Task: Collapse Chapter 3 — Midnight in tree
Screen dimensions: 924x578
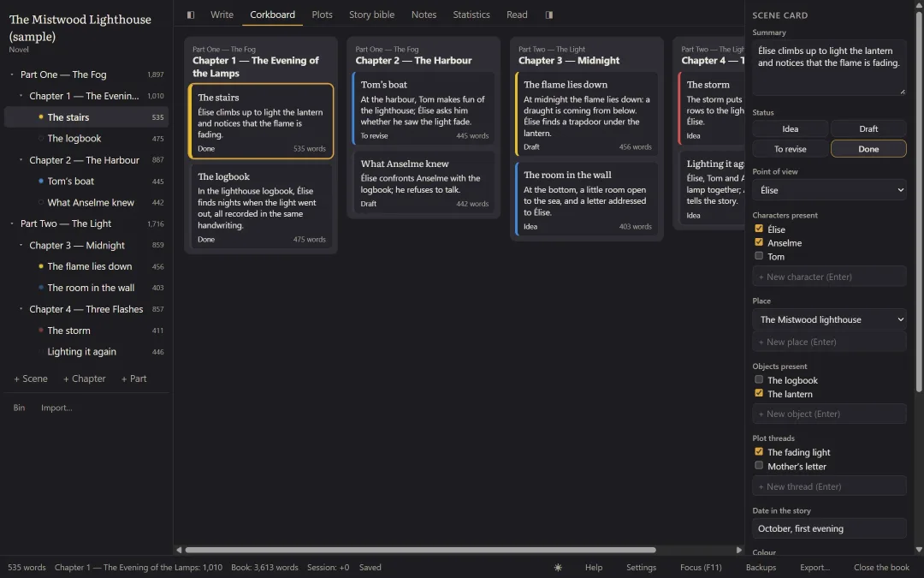Action: tap(21, 246)
